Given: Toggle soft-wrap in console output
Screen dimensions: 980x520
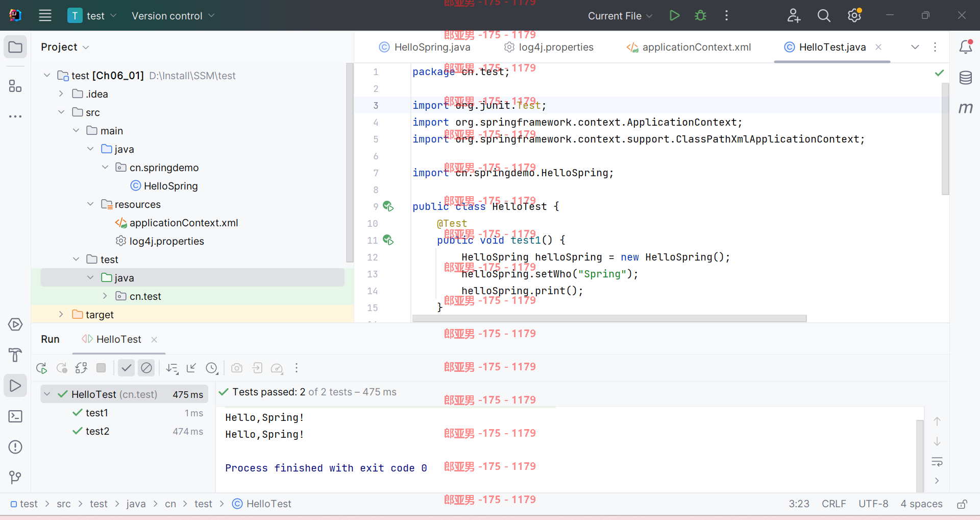Looking at the screenshot, I should (x=937, y=462).
